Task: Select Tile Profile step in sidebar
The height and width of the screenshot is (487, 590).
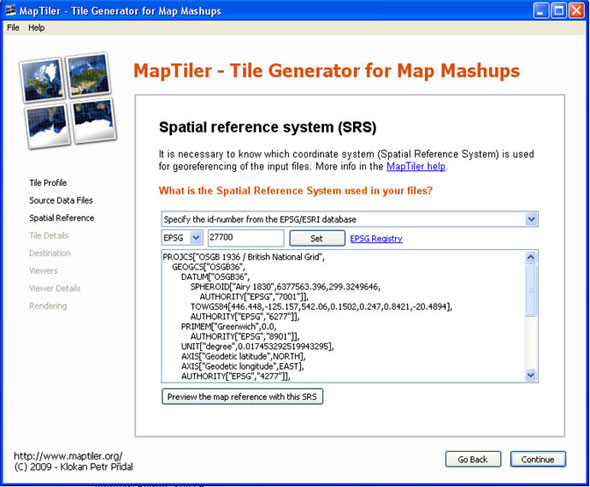Action: [x=48, y=183]
